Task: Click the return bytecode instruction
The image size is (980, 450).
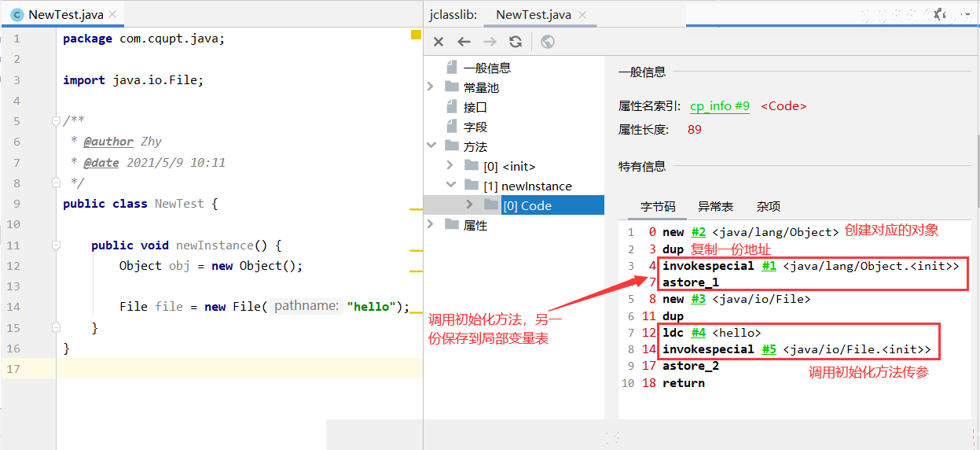Action: 684,383
